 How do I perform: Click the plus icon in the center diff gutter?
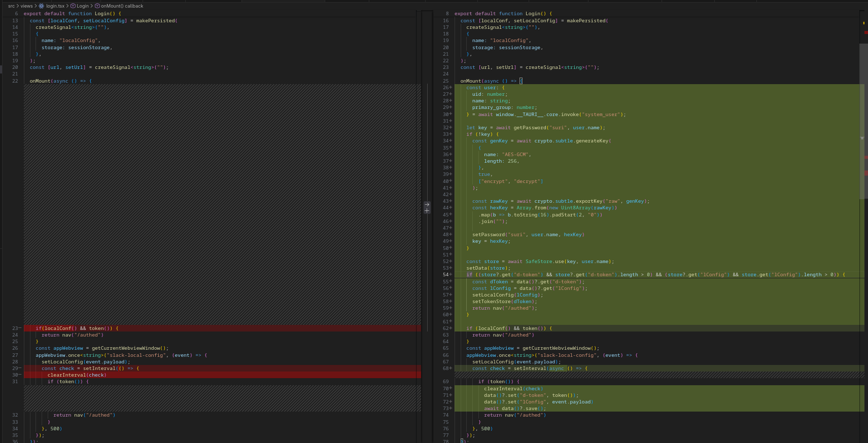pyautogui.click(x=427, y=211)
